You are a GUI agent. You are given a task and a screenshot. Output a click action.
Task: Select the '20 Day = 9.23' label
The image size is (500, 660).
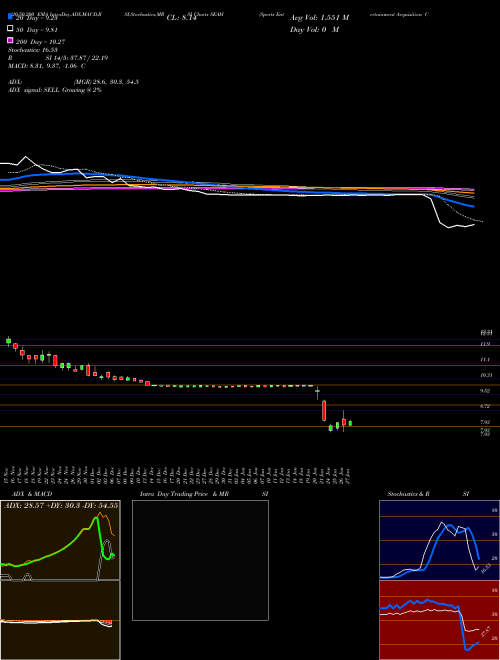click(36, 18)
